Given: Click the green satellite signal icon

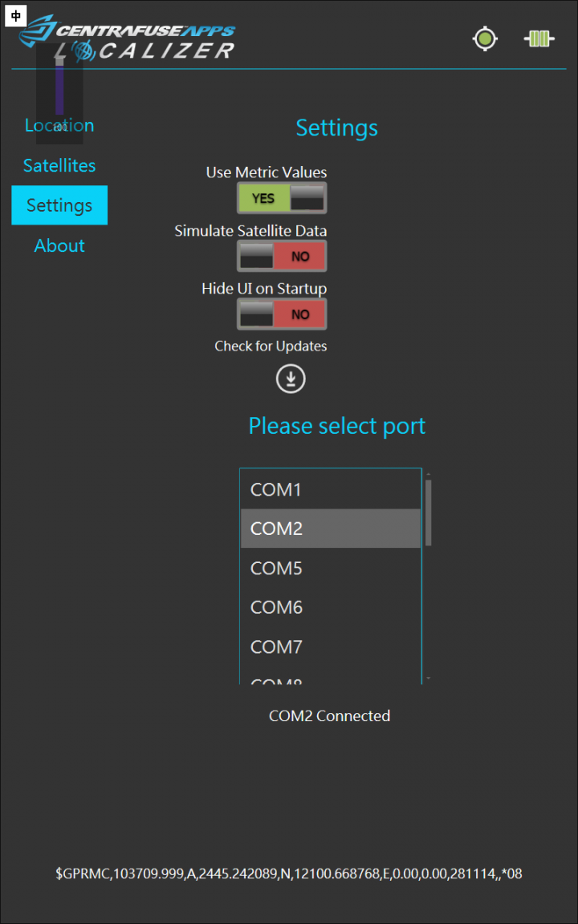Looking at the screenshot, I should [539, 38].
